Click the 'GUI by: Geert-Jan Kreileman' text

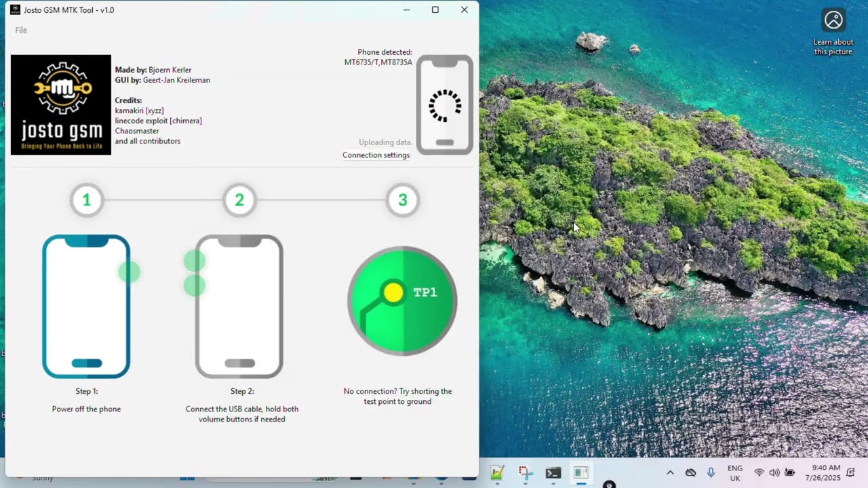(x=163, y=80)
